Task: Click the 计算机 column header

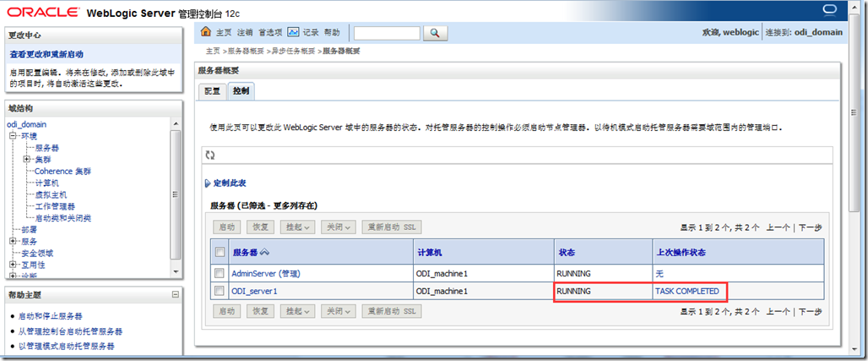Action: [x=429, y=253]
